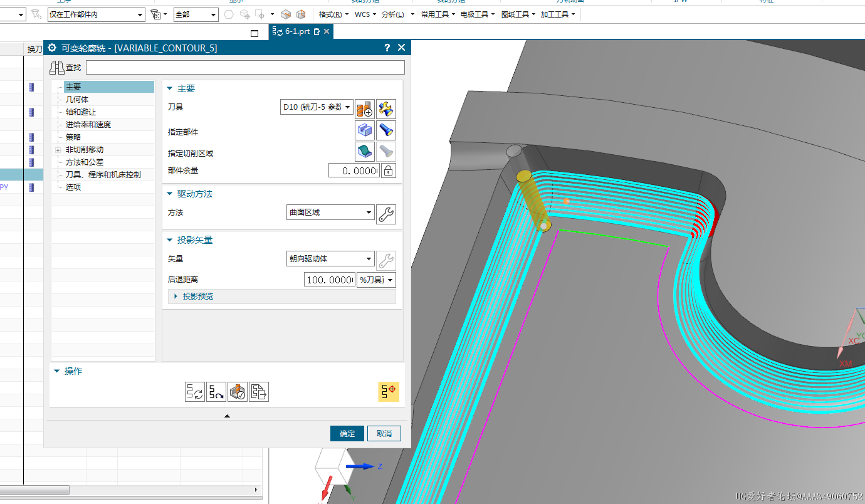Screen dimensions: 865x504
Task: Select 刀具、程序和机床控制 tree item
Action: click(103, 175)
